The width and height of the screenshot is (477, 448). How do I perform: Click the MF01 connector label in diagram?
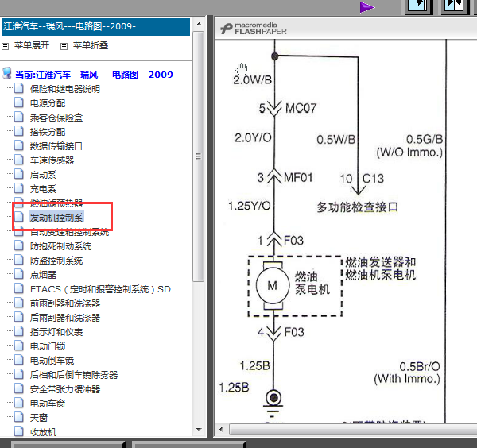pyautogui.click(x=298, y=177)
